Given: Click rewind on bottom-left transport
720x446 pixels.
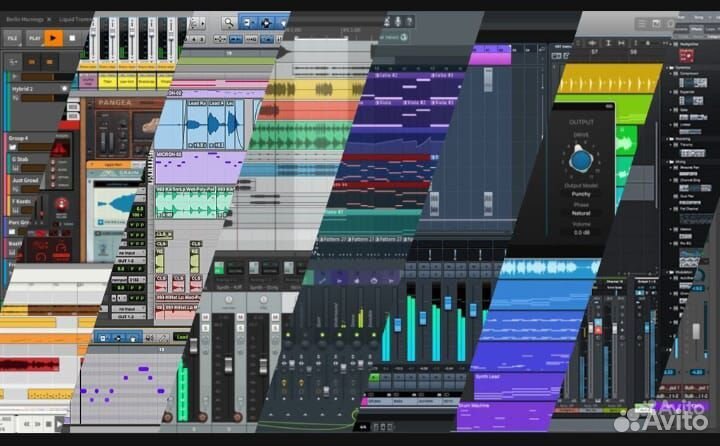Looking at the screenshot, I should pos(27,424).
